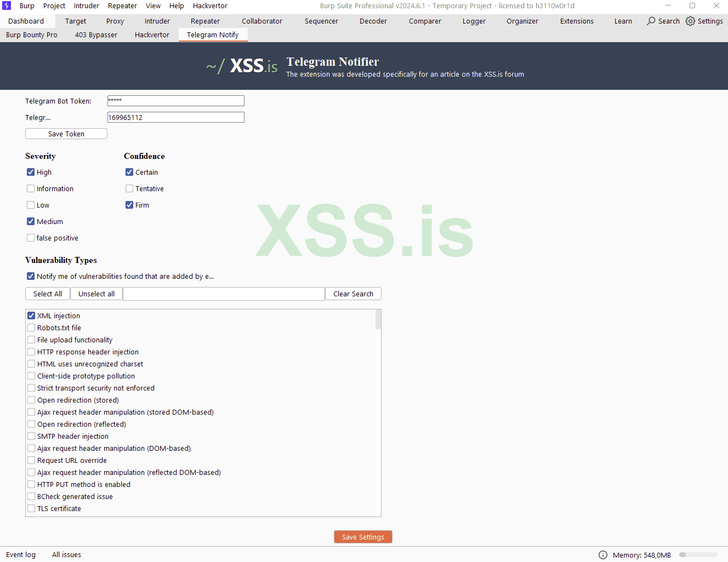This screenshot has height=562, width=728.
Task: Open the View menu
Action: [153, 5]
